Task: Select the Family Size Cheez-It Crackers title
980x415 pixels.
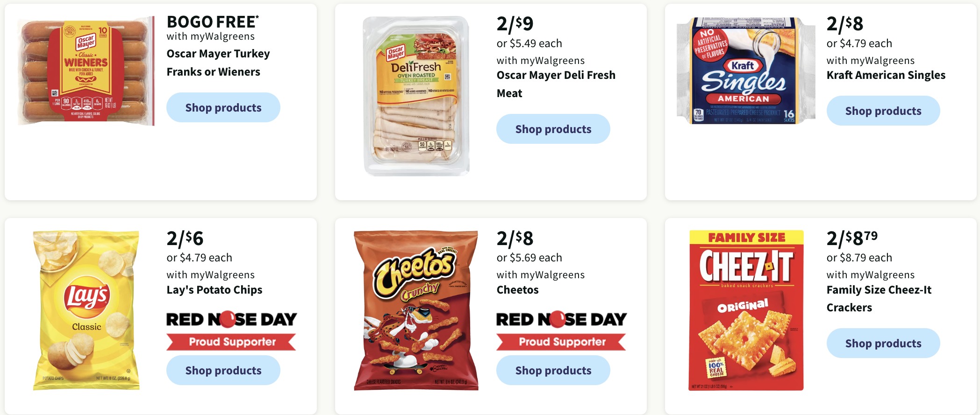Action: pos(879,299)
